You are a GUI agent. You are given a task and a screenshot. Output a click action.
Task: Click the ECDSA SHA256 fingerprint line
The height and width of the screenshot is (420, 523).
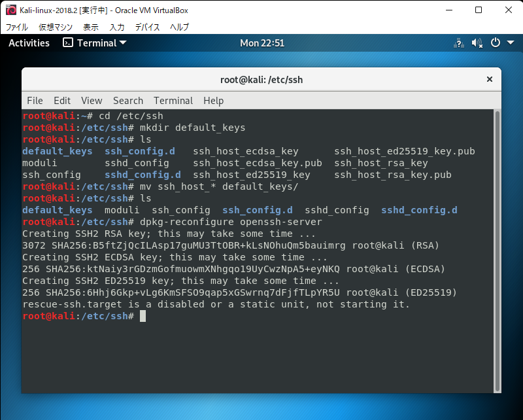click(233, 269)
